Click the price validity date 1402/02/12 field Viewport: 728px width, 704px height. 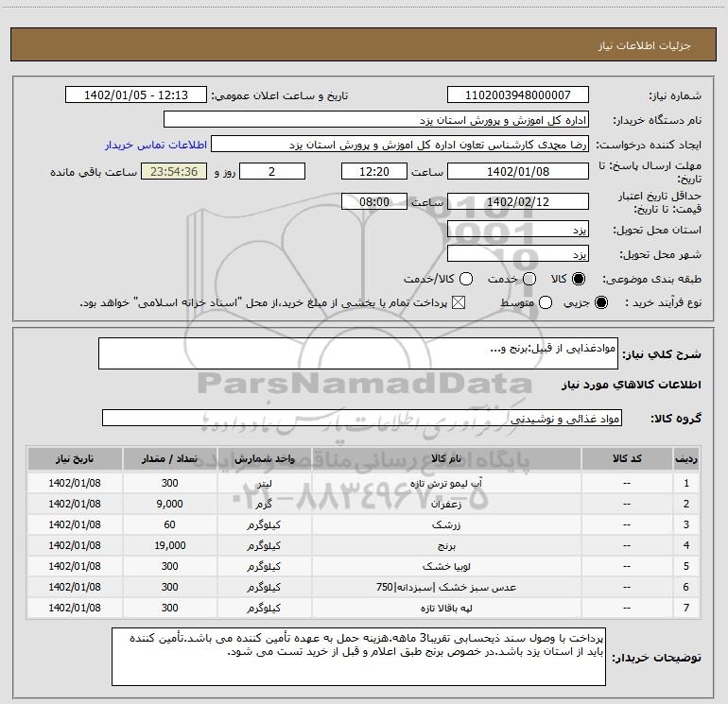[518, 201]
